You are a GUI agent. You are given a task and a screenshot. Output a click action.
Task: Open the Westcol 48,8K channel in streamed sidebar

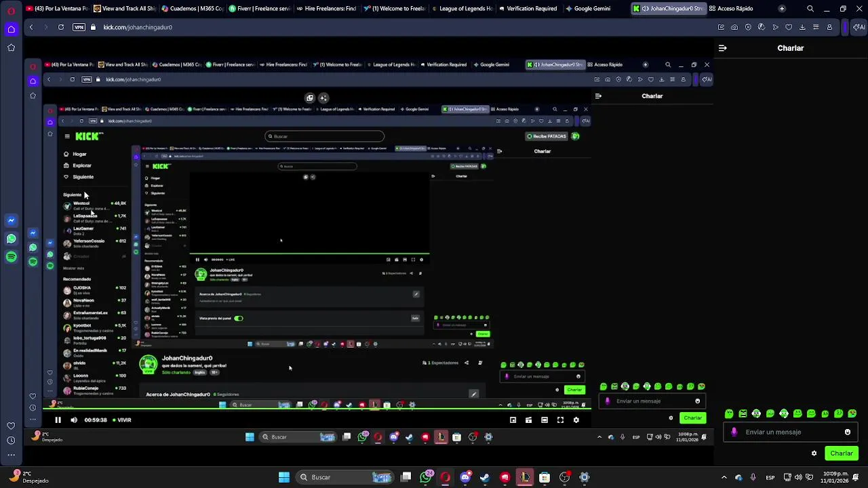coord(95,205)
